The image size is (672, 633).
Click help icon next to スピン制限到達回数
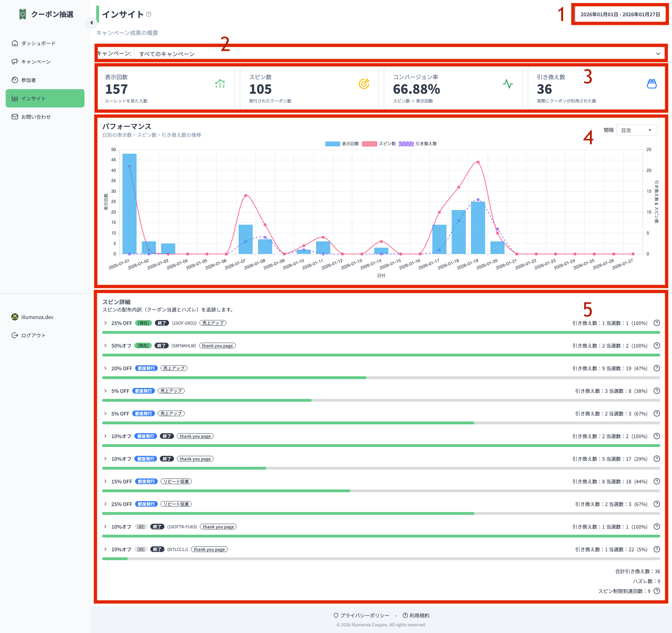tap(656, 591)
